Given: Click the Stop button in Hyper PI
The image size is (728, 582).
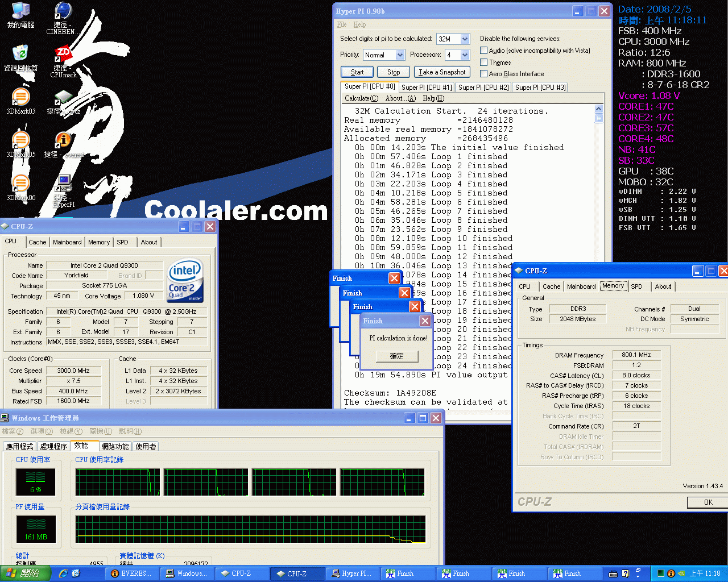Looking at the screenshot, I should tap(394, 72).
